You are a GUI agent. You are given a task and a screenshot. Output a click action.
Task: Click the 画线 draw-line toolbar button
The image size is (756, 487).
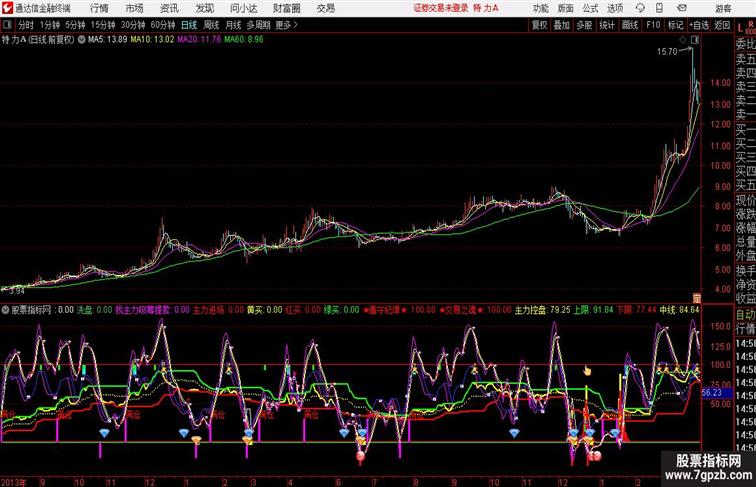630,25
